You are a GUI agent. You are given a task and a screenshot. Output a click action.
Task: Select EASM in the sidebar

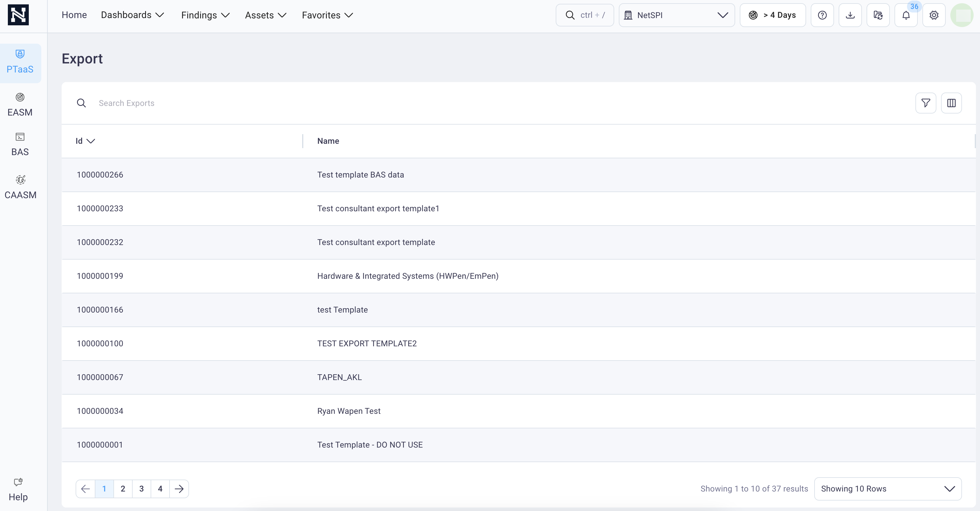click(x=20, y=104)
